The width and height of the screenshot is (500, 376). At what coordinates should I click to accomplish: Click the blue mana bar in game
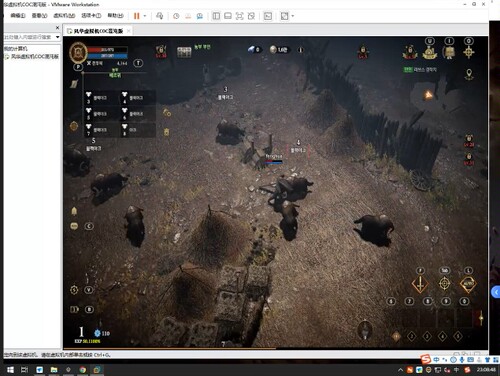click(107, 56)
